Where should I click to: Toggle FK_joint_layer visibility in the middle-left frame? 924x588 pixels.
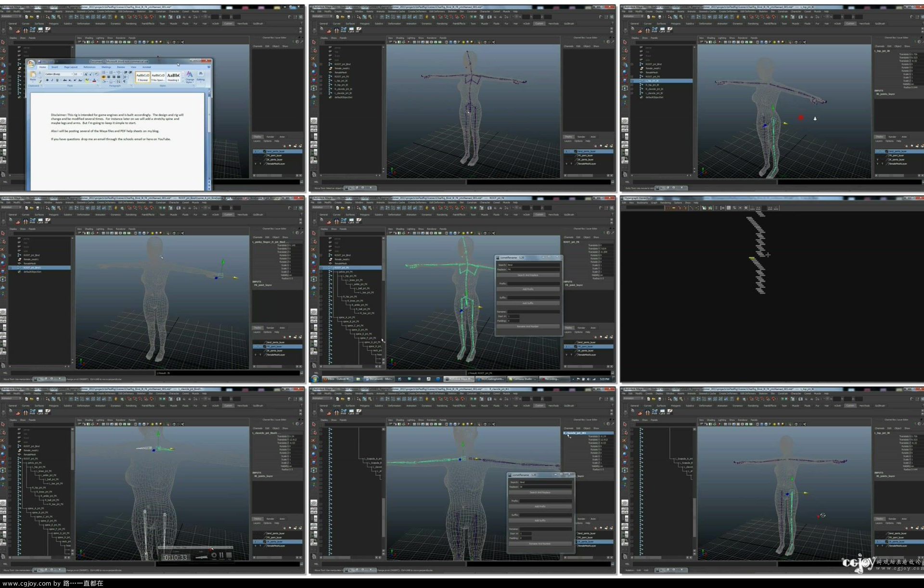pyautogui.click(x=256, y=346)
